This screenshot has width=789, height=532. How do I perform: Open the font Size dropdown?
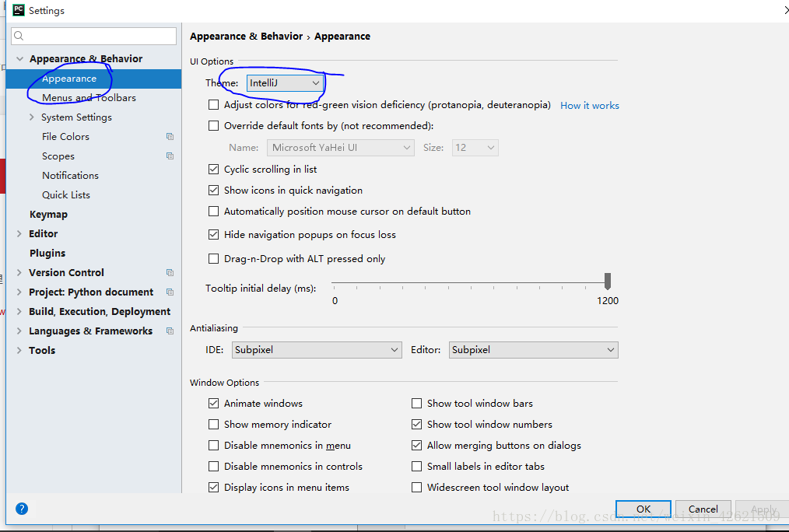pyautogui.click(x=475, y=148)
